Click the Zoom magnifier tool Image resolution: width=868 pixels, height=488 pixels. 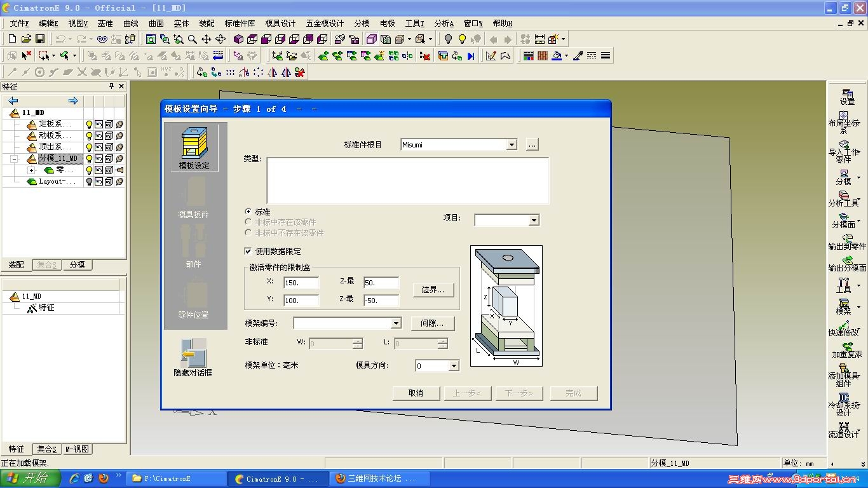coord(193,39)
